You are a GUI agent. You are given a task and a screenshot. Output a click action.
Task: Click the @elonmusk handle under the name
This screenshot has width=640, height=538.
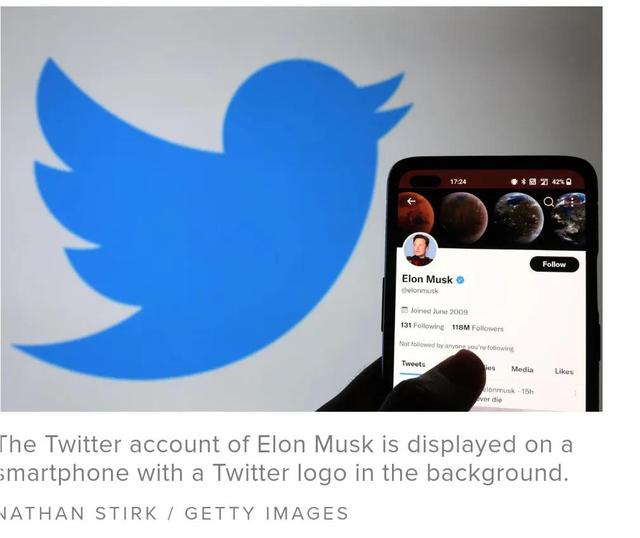tap(420, 291)
